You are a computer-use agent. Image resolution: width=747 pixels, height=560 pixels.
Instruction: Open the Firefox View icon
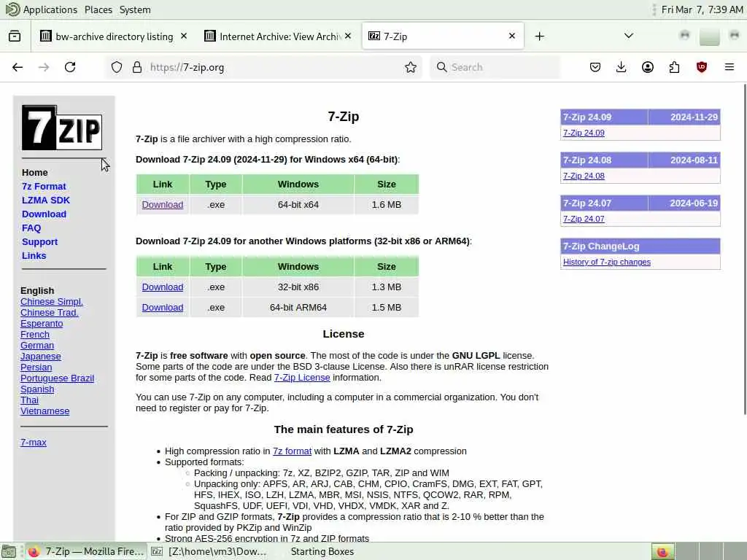(x=15, y=36)
